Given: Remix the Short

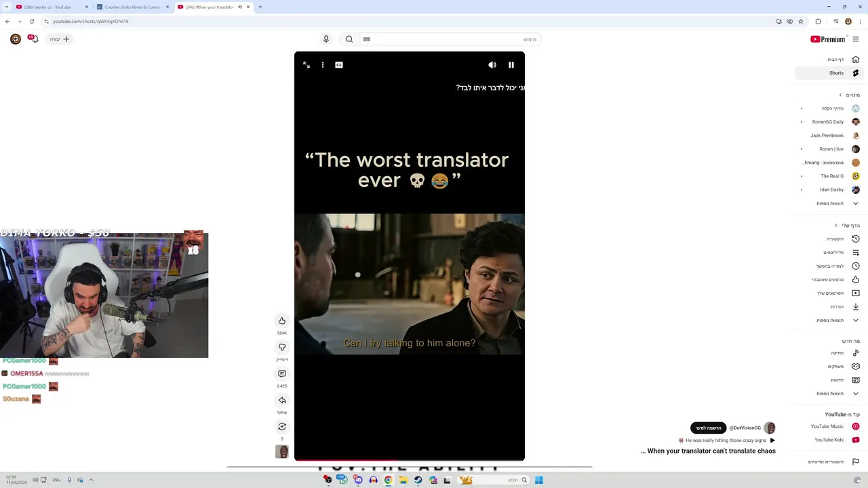Looking at the screenshot, I should (282, 426).
